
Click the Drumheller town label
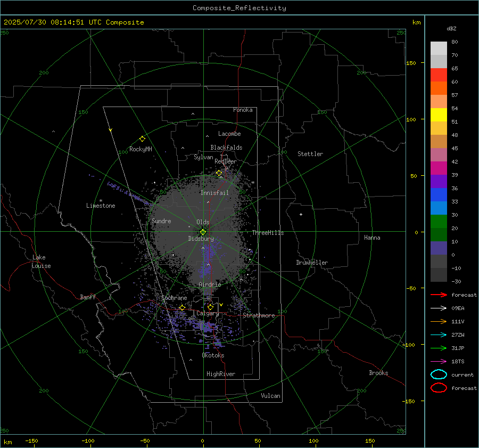(x=312, y=263)
